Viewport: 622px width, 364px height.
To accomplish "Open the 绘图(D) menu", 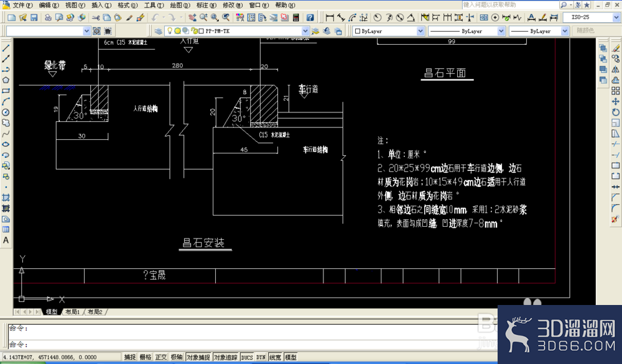I will (180, 5).
